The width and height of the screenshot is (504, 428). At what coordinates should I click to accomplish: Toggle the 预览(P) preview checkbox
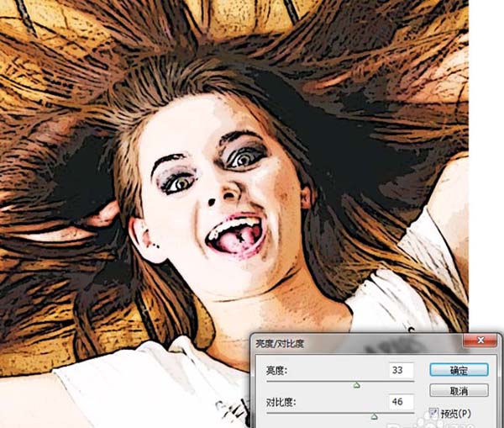pyautogui.click(x=434, y=412)
